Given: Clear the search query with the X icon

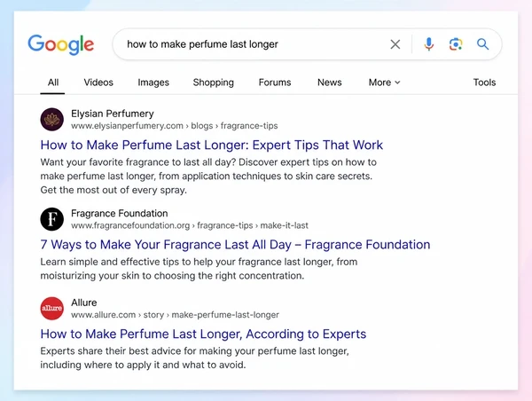Looking at the screenshot, I should (395, 44).
